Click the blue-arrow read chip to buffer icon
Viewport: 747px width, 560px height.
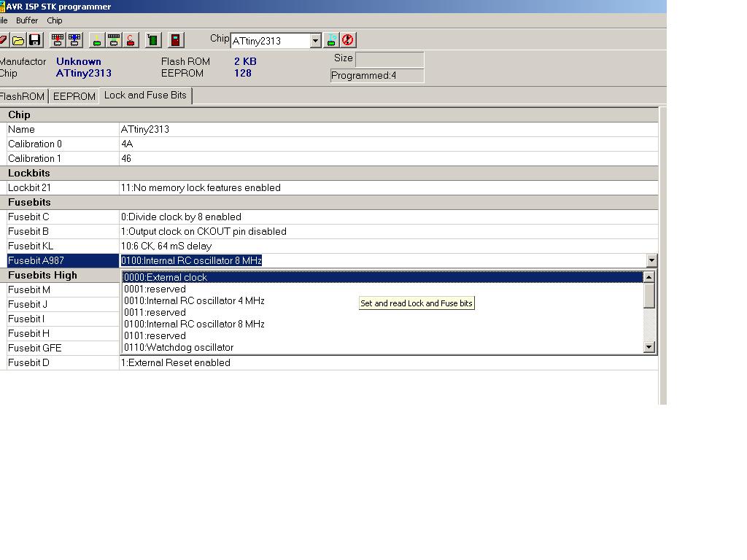point(74,40)
